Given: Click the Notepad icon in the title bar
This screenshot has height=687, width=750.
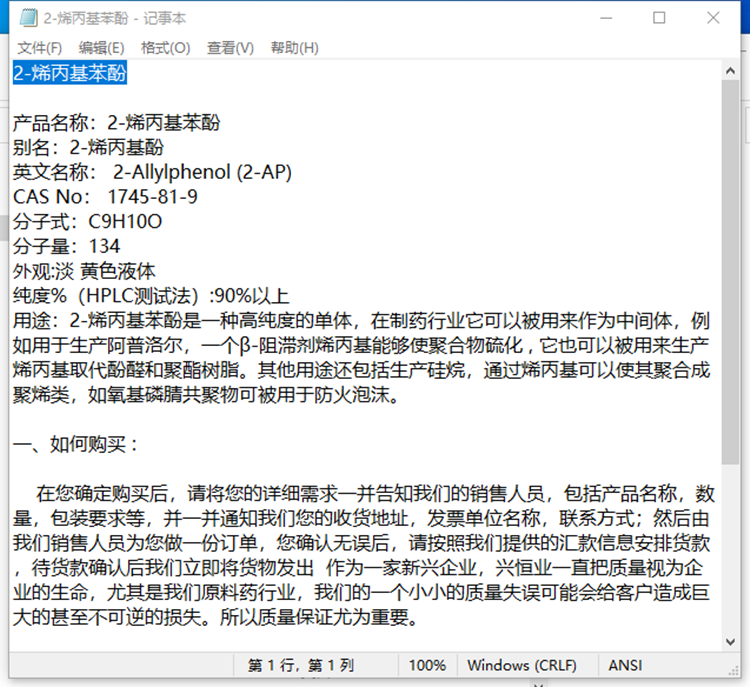Looking at the screenshot, I should (29, 18).
